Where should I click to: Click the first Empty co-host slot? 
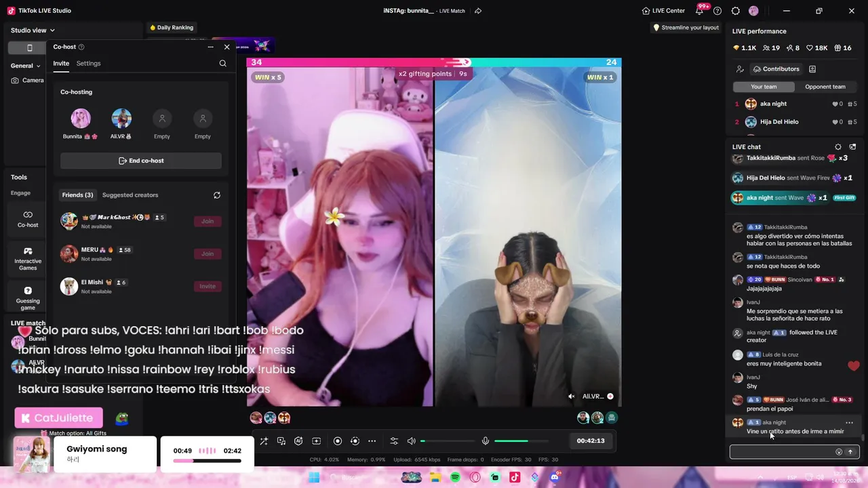(x=162, y=119)
